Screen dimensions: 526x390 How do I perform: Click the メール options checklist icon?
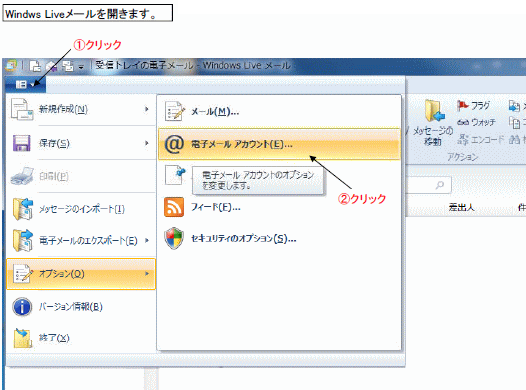pos(174,111)
